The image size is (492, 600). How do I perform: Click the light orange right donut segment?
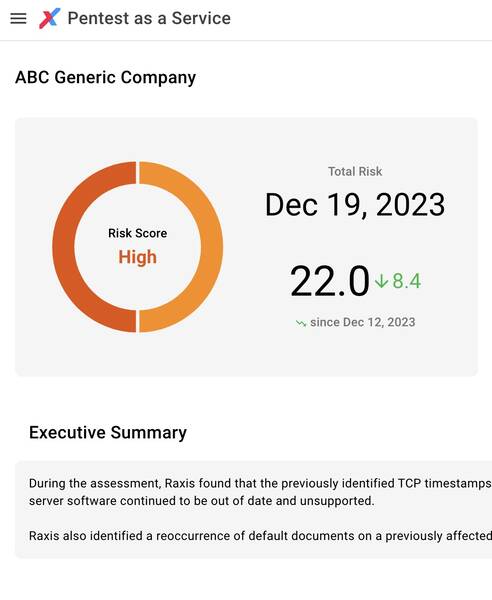[212, 247]
